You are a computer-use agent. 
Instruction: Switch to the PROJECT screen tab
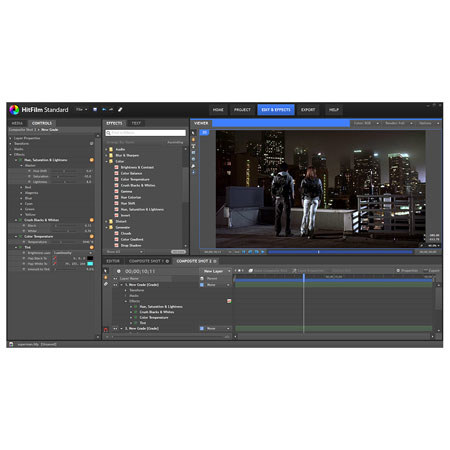(242, 110)
